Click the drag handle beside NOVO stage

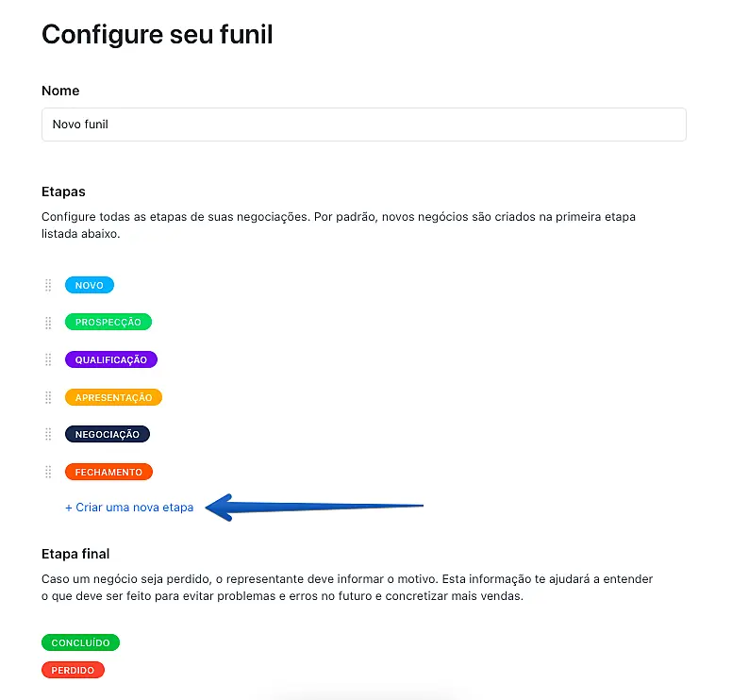pos(48,285)
